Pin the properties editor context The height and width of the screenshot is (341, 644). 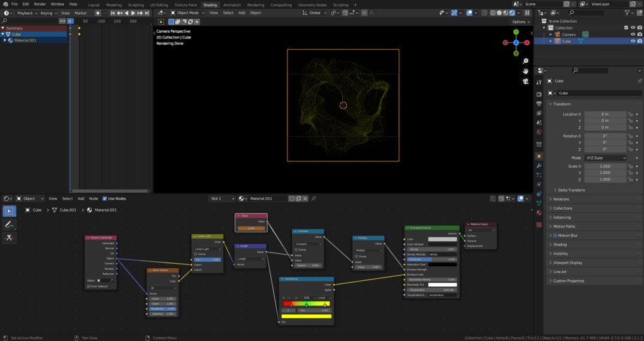click(x=640, y=81)
